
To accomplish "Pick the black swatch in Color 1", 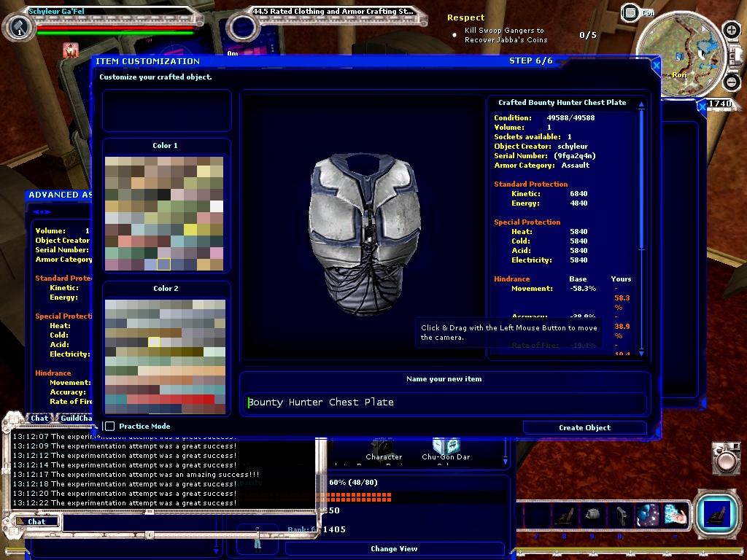I will tap(164, 194).
